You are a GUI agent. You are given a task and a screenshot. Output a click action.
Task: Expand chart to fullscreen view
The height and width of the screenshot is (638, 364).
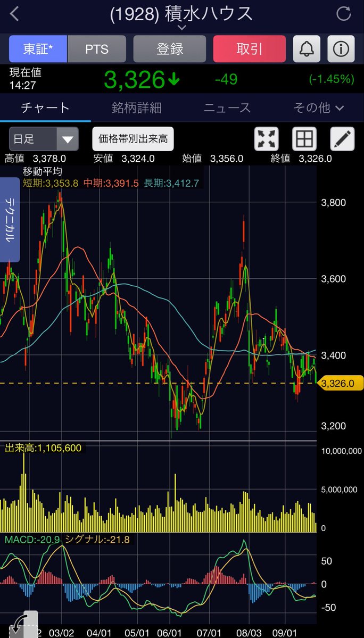(x=267, y=139)
